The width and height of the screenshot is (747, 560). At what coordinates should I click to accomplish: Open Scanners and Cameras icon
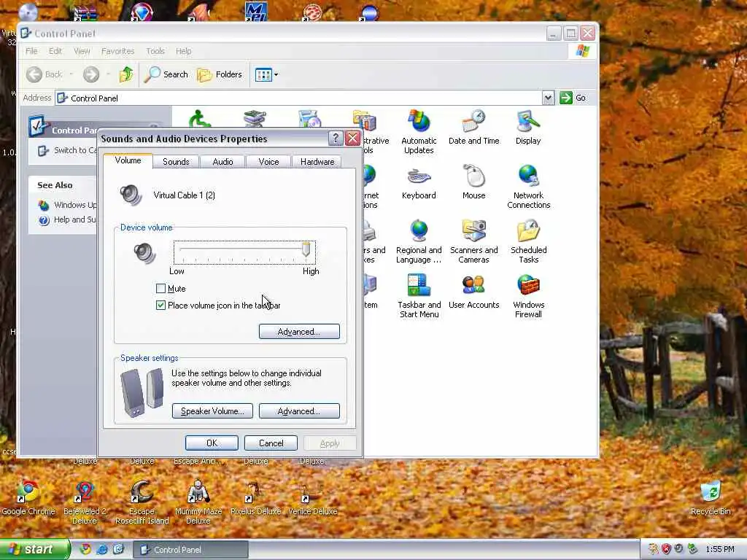point(473,241)
